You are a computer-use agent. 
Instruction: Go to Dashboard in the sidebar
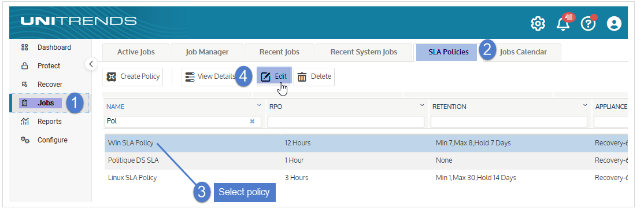click(x=54, y=47)
